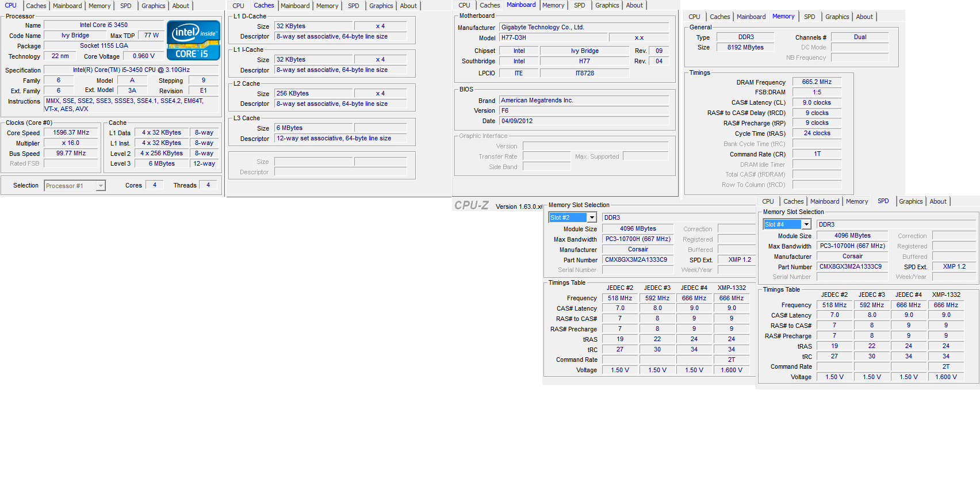This screenshot has height=493, width=980.
Task: Click the L3 descriptor 12-way set associative
Action: [340, 139]
